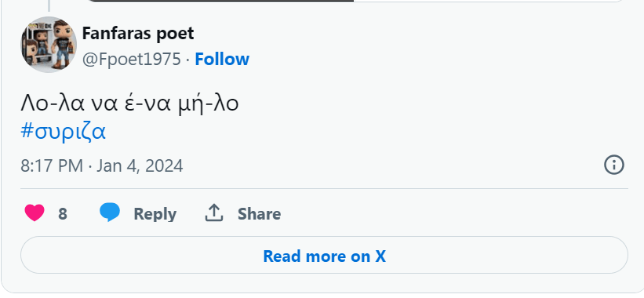Click the like count number 8
644x298 pixels.
(x=63, y=214)
